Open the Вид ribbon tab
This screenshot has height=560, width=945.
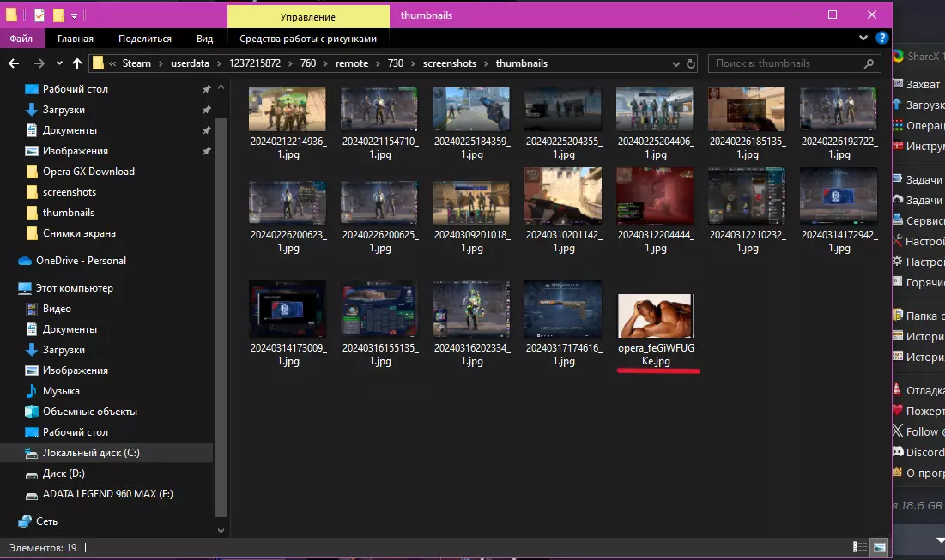(204, 39)
